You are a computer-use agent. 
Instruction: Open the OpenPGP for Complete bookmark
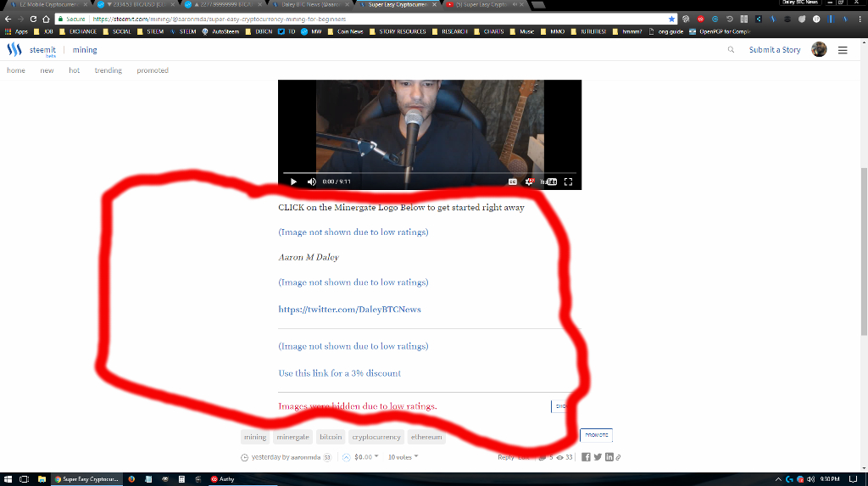point(720,31)
